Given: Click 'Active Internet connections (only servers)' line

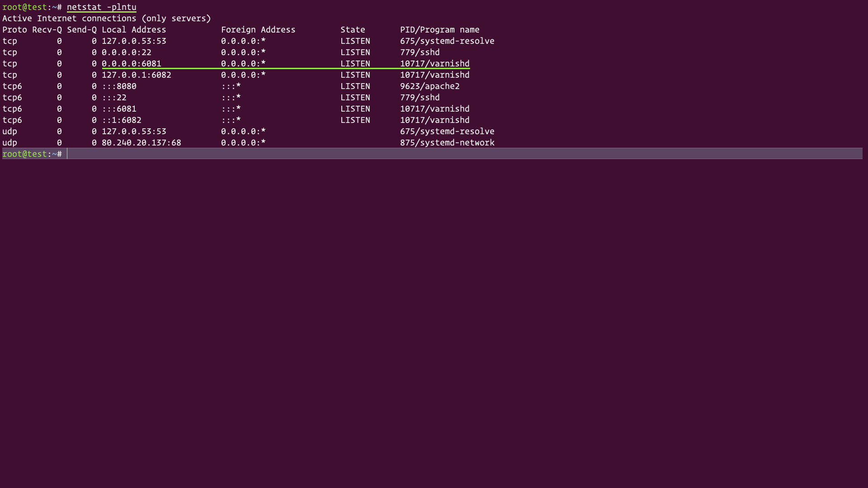Looking at the screenshot, I should click(107, 19).
